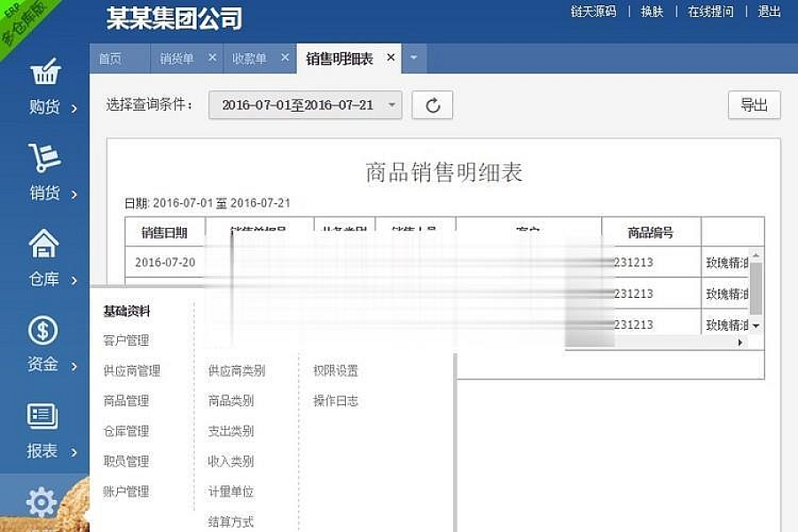Open 操作日志 menu item
Screen dimensions: 798x532
[x=336, y=401]
